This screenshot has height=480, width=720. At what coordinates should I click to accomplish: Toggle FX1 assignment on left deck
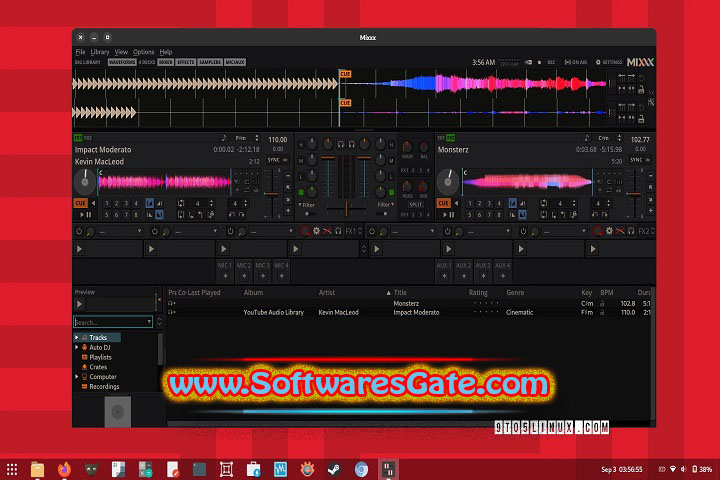point(78,138)
